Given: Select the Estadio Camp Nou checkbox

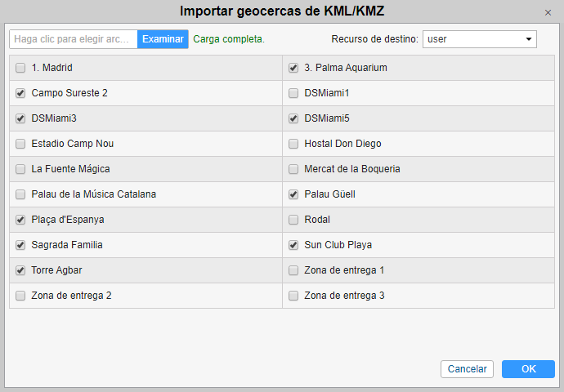Looking at the screenshot, I should 20,145.
